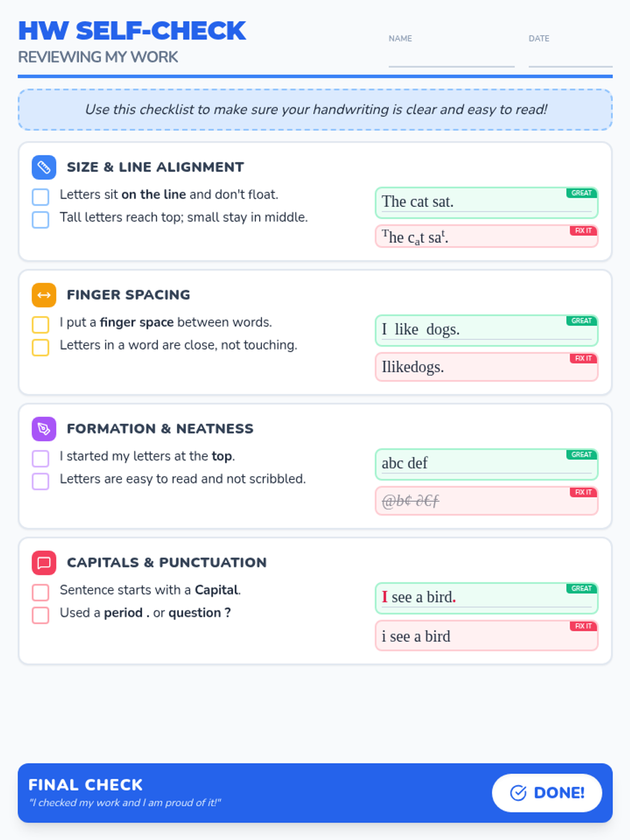630x840 pixels.
Task: Select the 'I like dogs.' great example box
Action: tap(487, 330)
